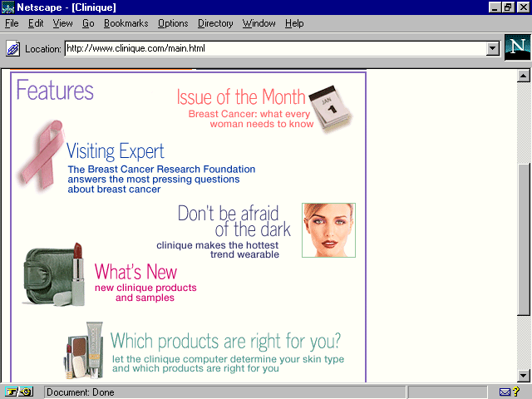Screen dimensions: 532x399
Task: Open 'Which products are right for you?' link
Action: click(x=225, y=341)
